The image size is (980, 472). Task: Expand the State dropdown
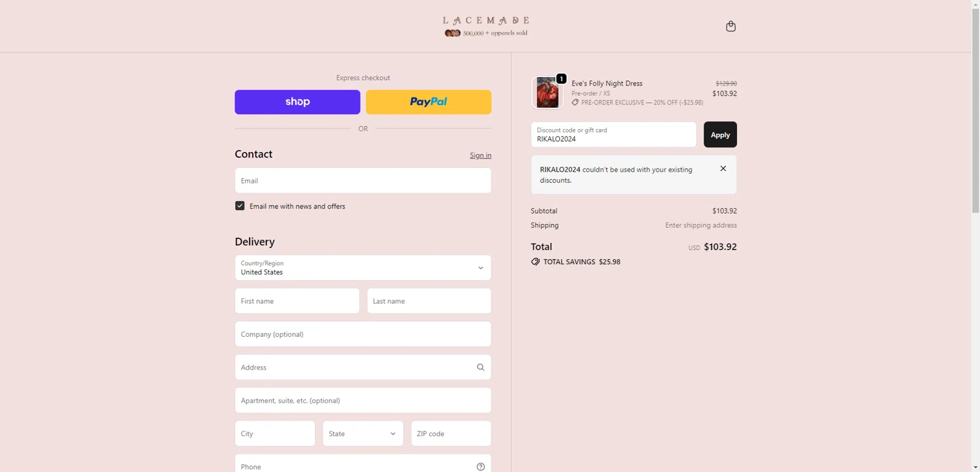pos(363,433)
